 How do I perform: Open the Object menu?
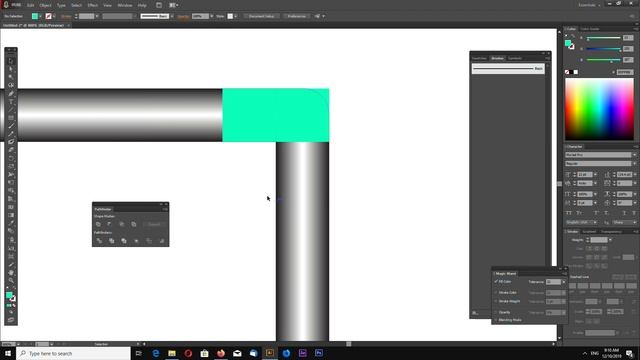(45, 5)
